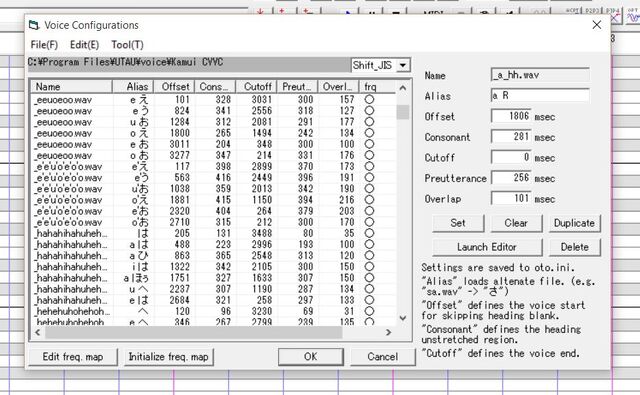Viewport: 640px width, 395px height.
Task: Click the frq circle in the offset 1800 row
Action: (x=369, y=133)
